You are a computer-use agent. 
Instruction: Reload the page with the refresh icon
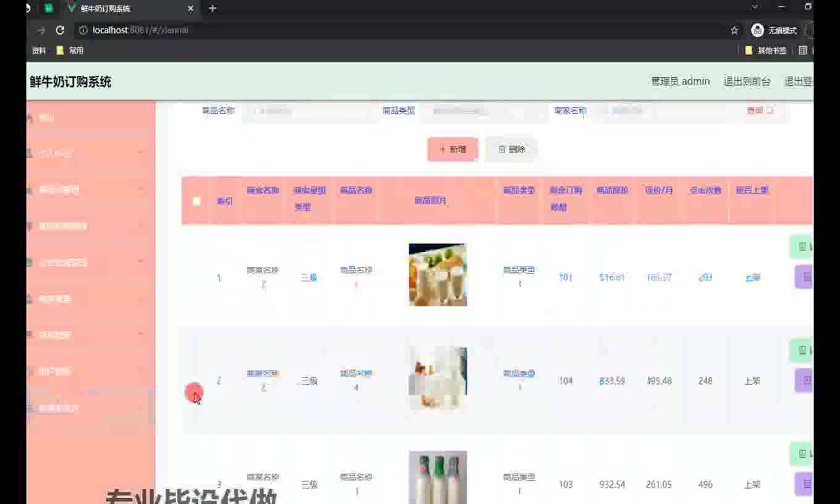tap(60, 30)
